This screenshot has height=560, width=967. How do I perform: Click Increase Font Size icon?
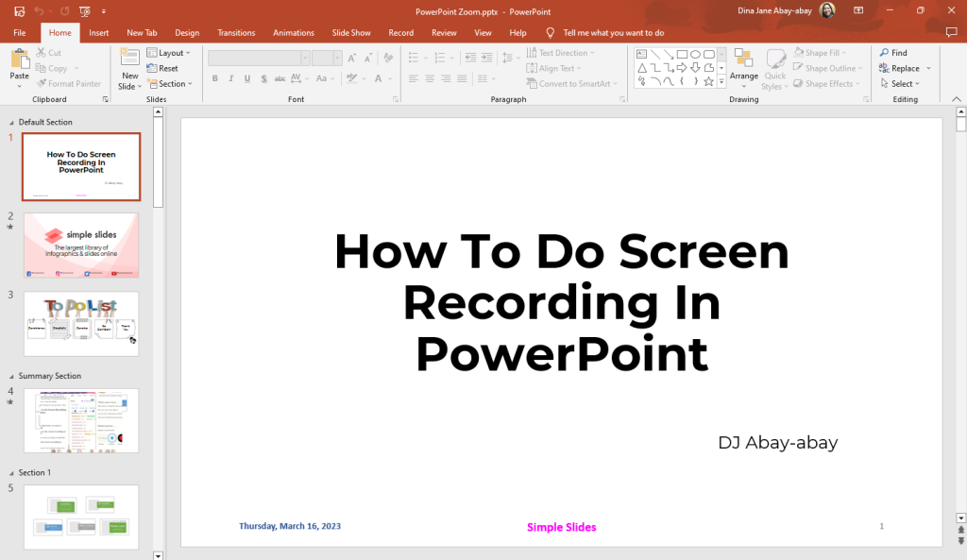[x=351, y=58]
